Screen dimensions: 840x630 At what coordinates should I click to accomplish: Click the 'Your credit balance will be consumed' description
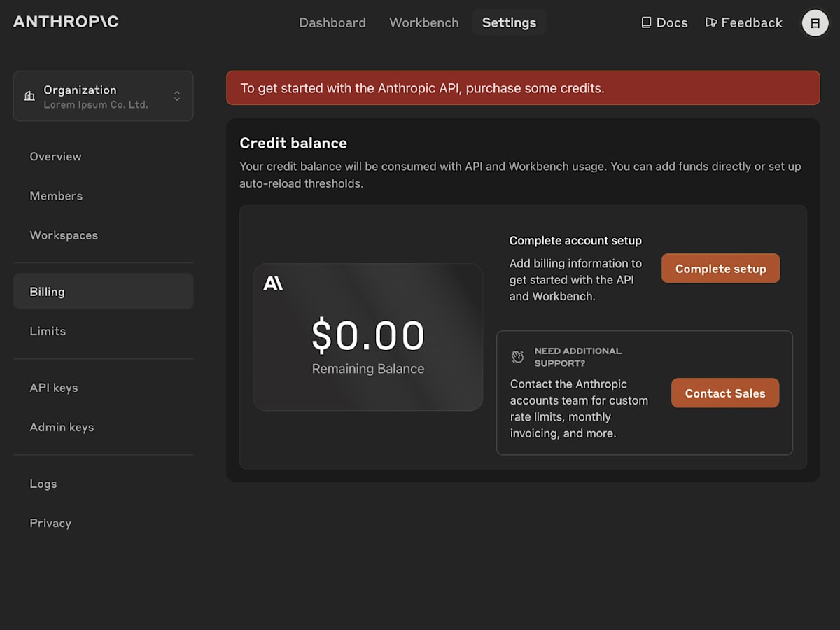tap(520, 175)
